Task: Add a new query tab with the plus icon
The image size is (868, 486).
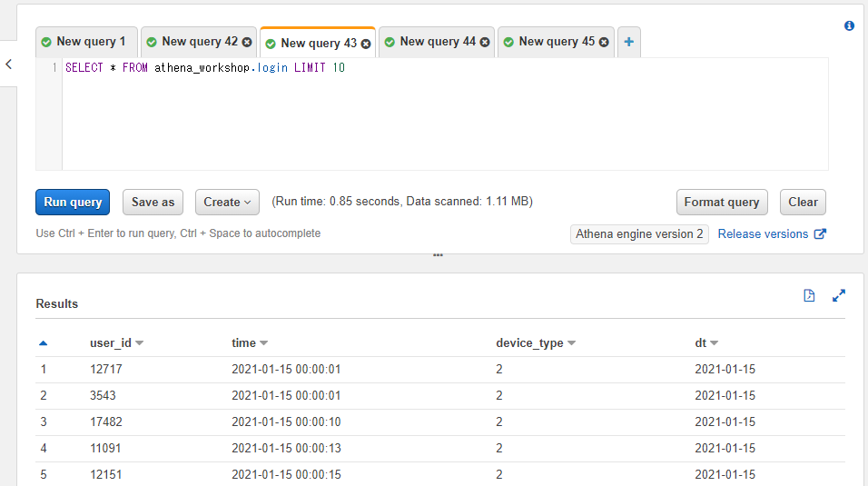Action: click(x=629, y=42)
